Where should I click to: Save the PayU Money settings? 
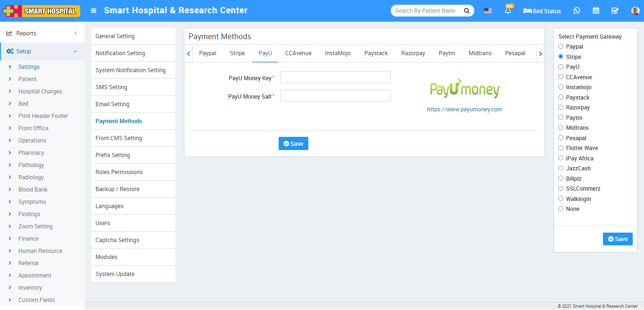(293, 144)
